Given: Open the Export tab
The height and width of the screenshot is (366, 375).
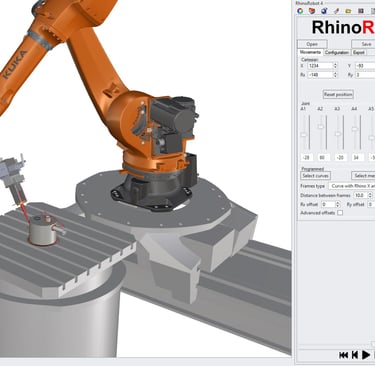Looking at the screenshot, I should (x=359, y=52).
